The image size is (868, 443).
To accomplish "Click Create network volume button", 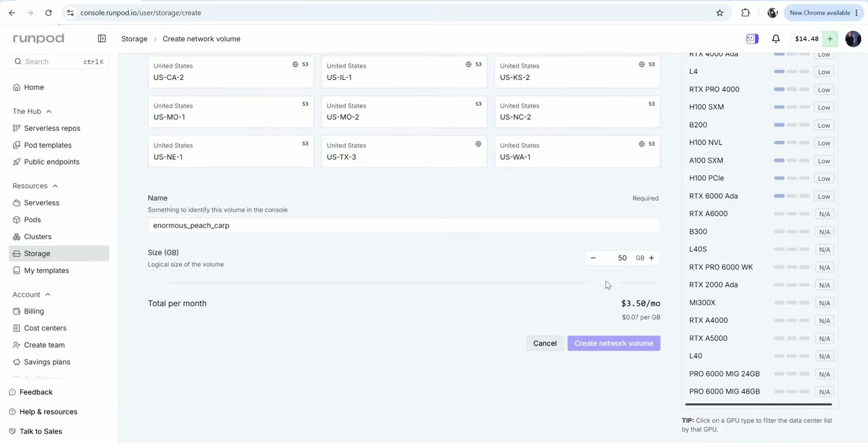I will (614, 343).
